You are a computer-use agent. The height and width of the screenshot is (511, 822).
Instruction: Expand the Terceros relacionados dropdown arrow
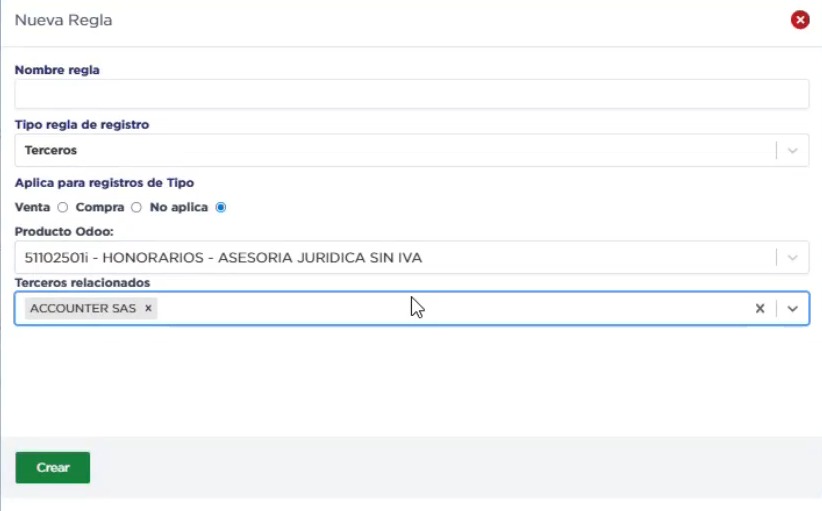[793, 309]
